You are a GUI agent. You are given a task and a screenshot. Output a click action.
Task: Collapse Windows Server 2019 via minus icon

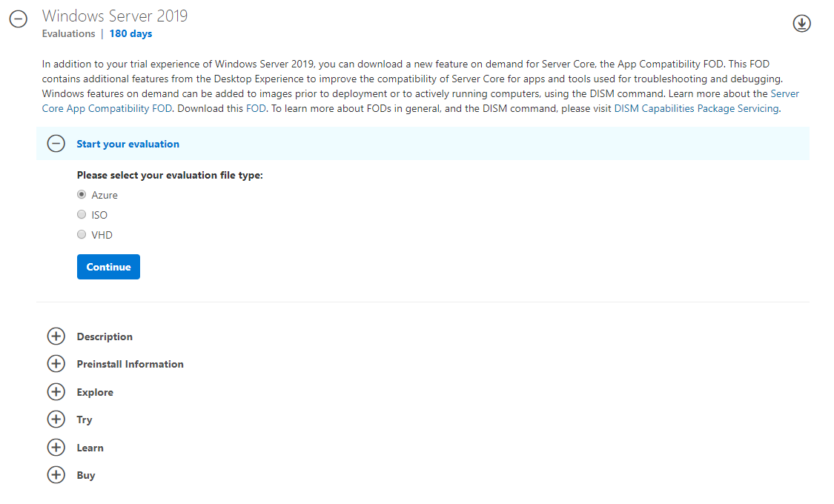(x=18, y=19)
